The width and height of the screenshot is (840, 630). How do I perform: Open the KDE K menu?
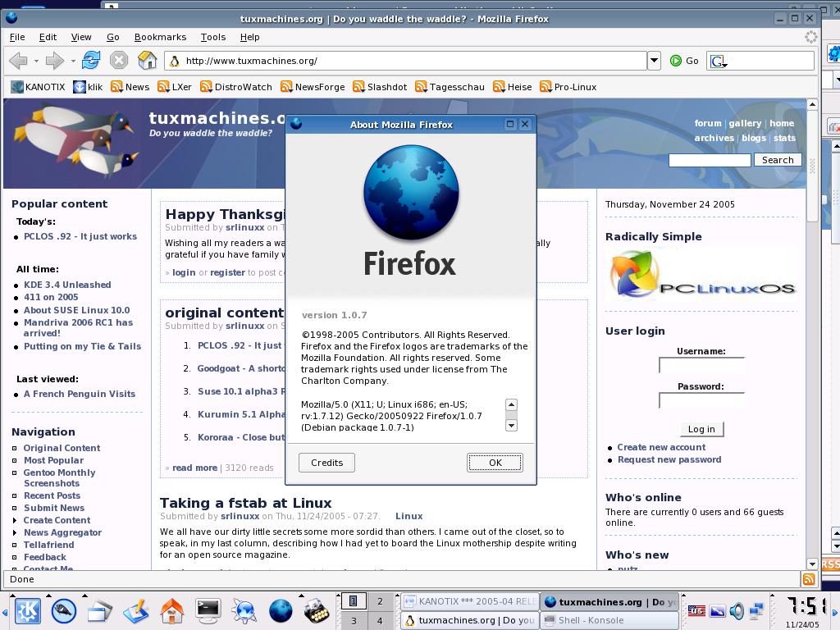coord(27,610)
